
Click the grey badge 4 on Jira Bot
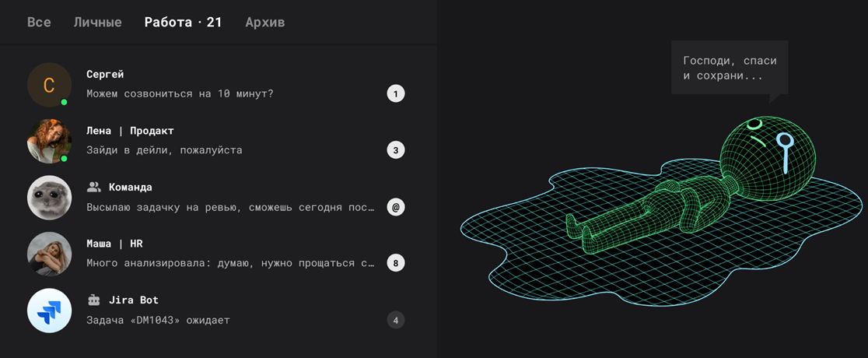pyautogui.click(x=396, y=320)
